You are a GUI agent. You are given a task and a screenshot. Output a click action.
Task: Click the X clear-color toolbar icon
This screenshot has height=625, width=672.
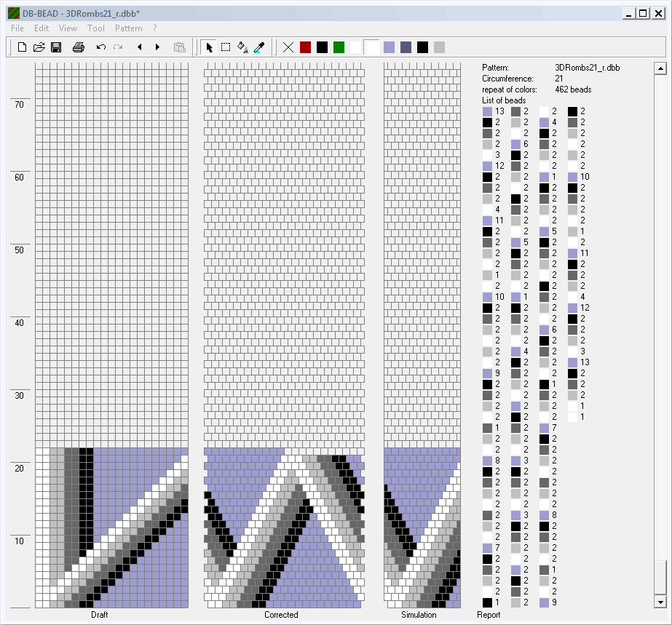[x=288, y=47]
